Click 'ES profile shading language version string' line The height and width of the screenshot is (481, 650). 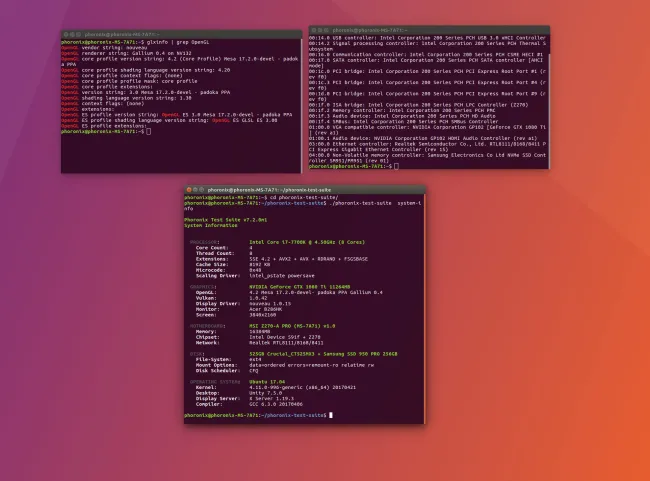pyautogui.click(x=169, y=121)
